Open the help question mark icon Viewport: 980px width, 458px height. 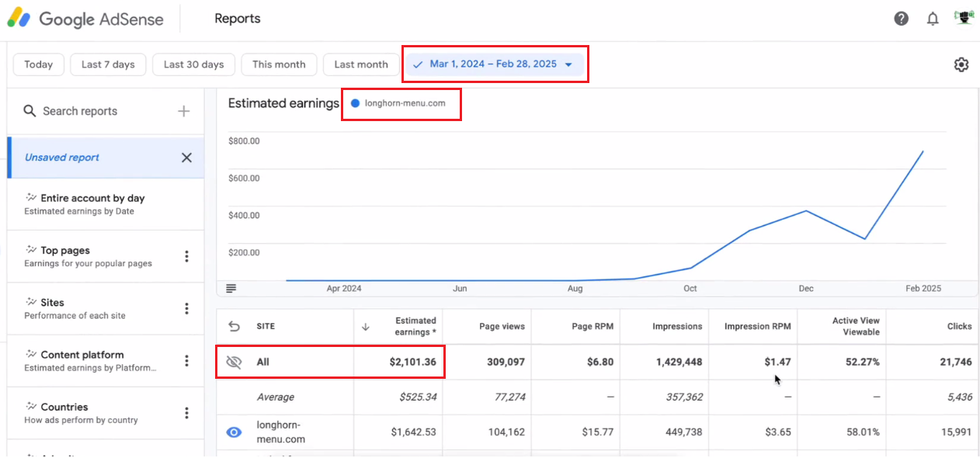click(x=902, y=19)
